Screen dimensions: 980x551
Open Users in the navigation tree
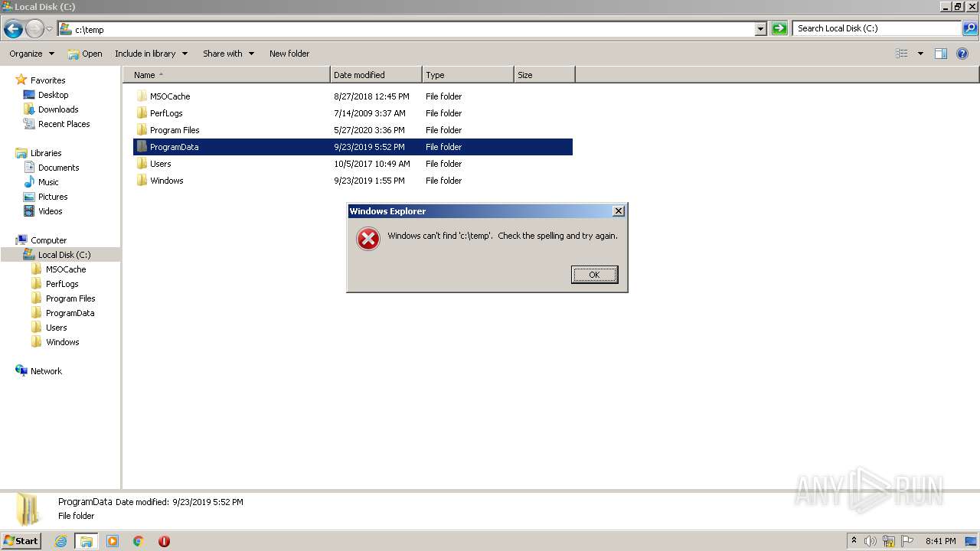[x=56, y=328]
